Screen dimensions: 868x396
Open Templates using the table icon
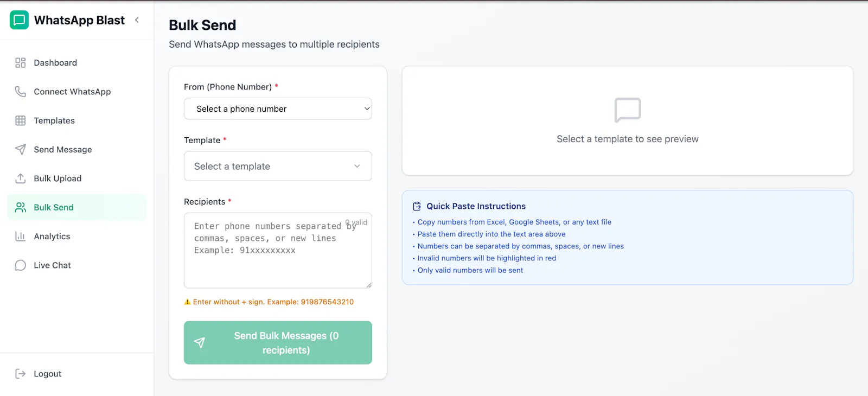point(21,120)
